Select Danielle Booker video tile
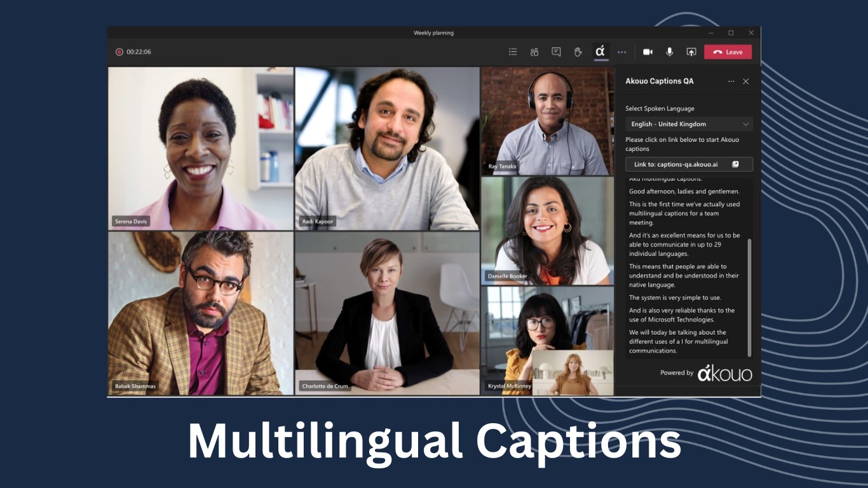Viewport: 868px width, 488px height. [547, 231]
